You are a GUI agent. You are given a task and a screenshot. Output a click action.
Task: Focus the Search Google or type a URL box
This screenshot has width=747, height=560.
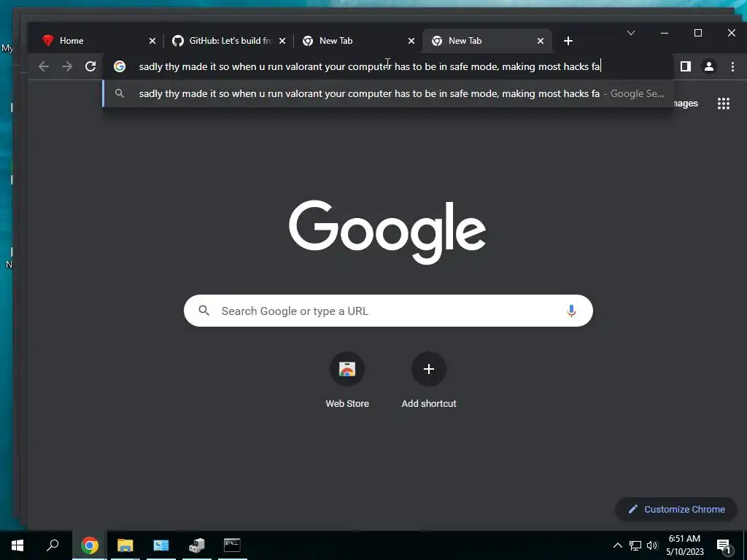point(388,311)
